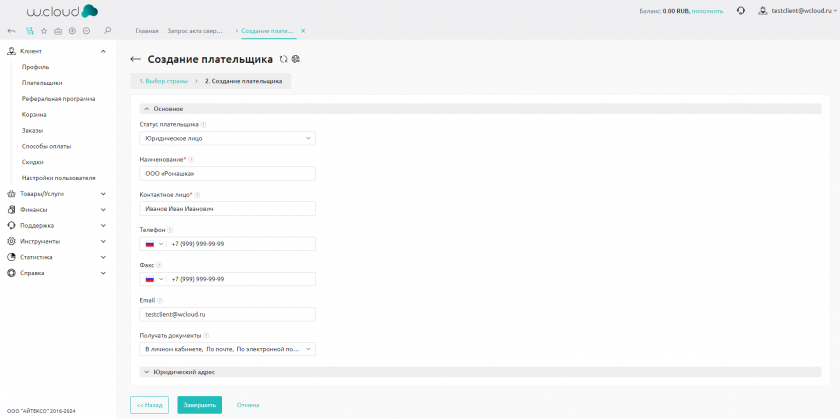Click the tree structure icon in sidebar toolbar

29,31
